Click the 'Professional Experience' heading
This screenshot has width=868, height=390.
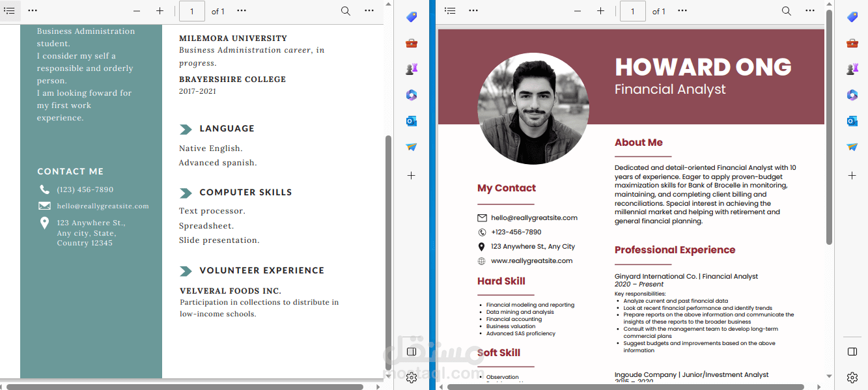click(675, 250)
